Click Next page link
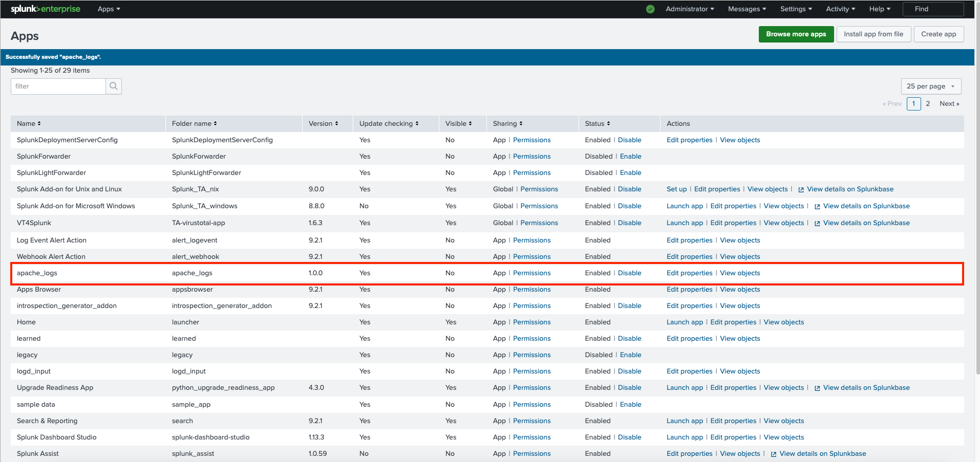Screen dimensions: 980x462 pos(949,103)
